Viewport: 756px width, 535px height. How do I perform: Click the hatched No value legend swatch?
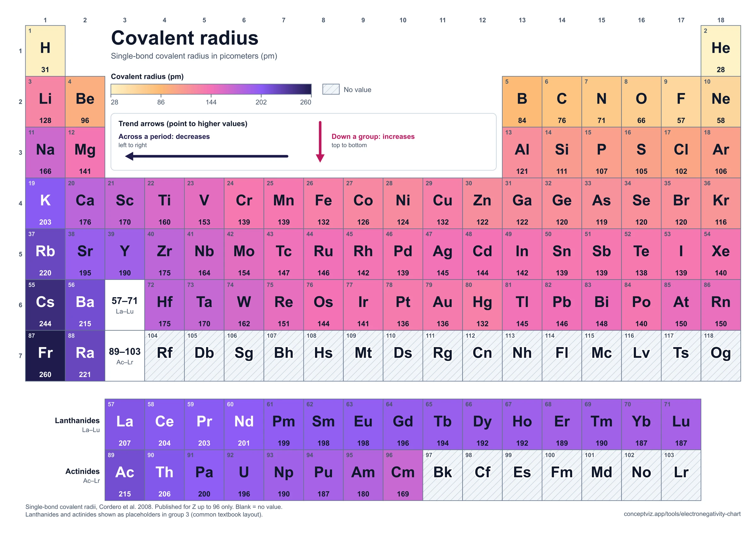point(330,89)
